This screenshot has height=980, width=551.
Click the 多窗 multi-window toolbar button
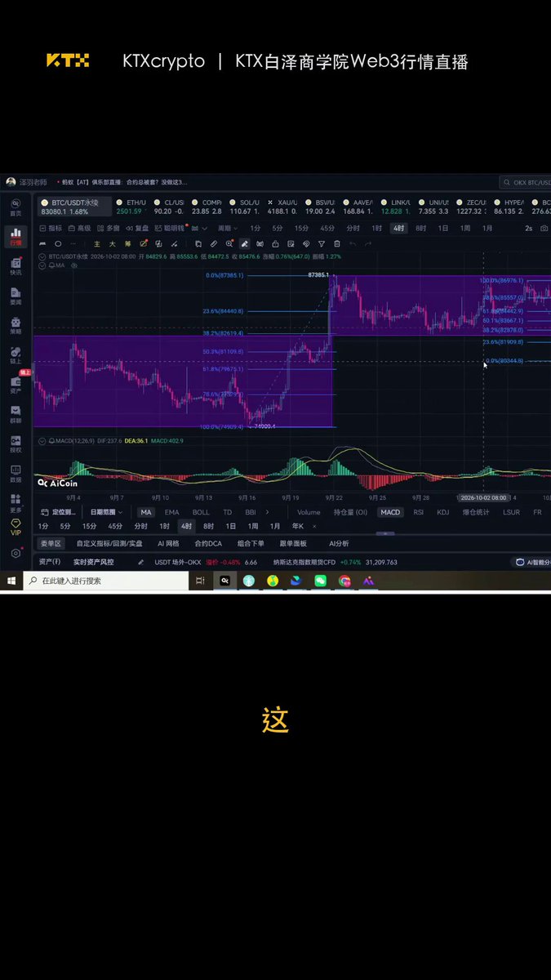tap(109, 229)
